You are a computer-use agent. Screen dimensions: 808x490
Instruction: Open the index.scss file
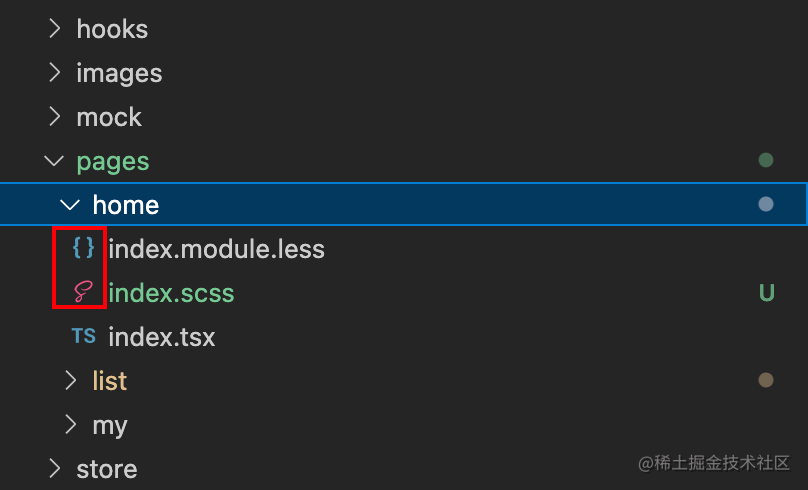tap(171, 293)
